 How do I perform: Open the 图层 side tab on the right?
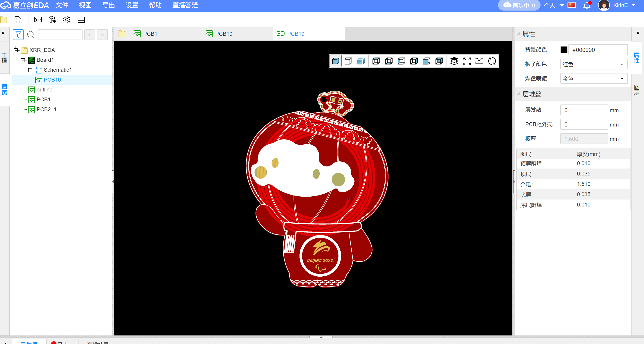click(637, 90)
